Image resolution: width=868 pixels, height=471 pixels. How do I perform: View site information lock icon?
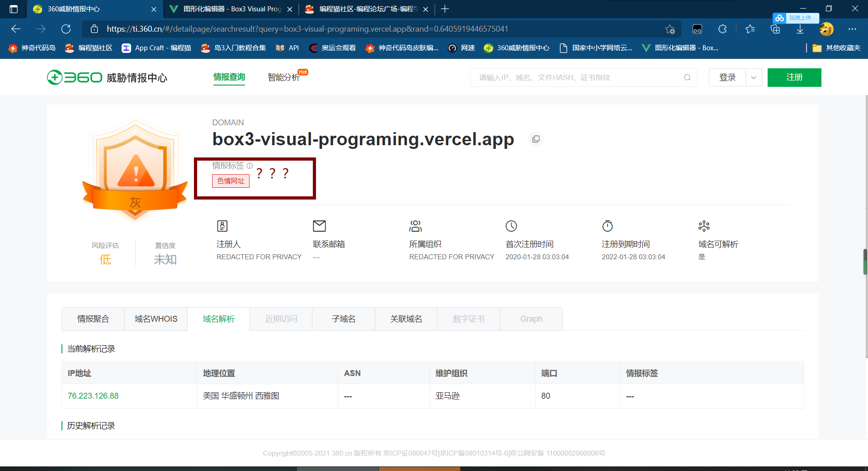pos(94,29)
